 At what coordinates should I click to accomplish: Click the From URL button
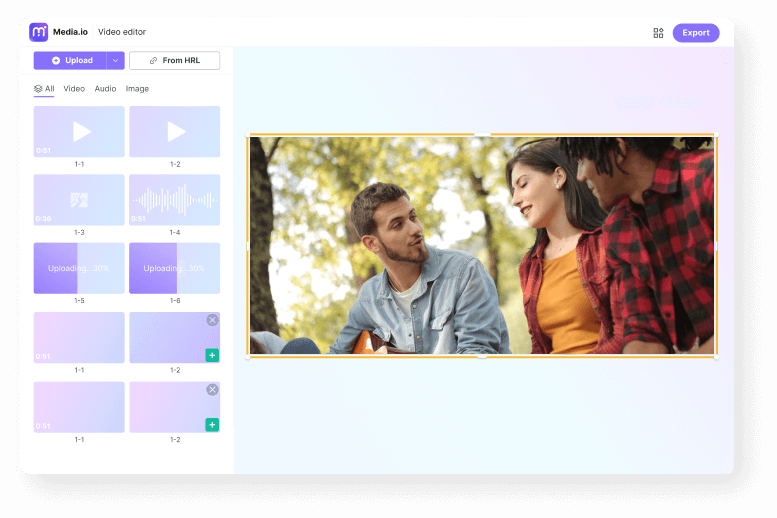click(x=175, y=61)
